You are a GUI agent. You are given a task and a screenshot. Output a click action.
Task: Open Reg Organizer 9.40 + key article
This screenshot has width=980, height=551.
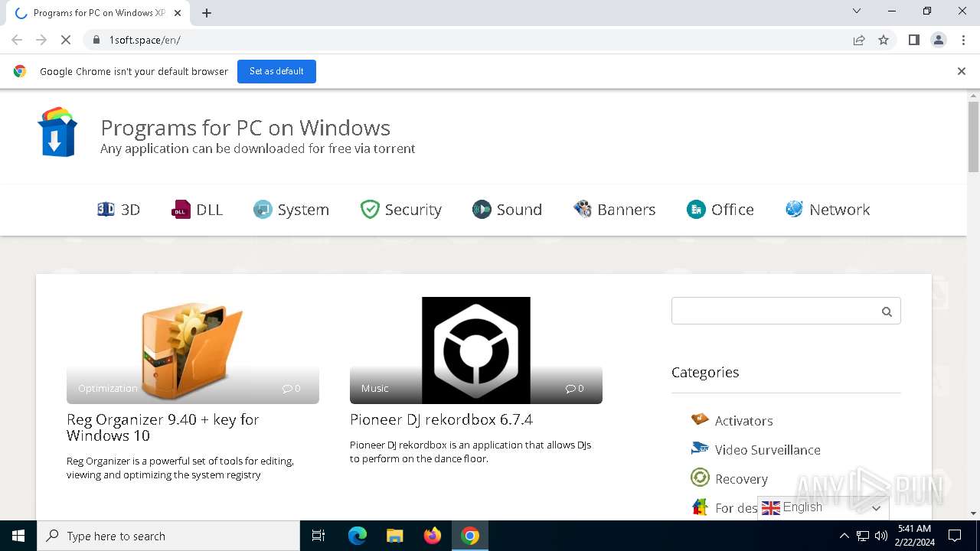(163, 428)
